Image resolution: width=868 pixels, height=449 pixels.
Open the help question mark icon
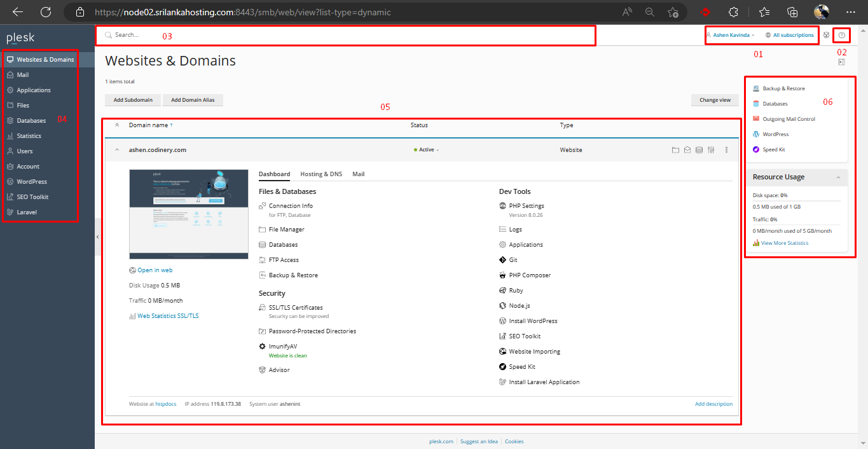pos(841,36)
